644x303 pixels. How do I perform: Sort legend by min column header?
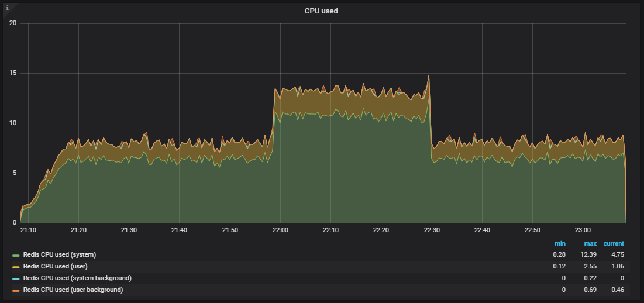pos(560,243)
